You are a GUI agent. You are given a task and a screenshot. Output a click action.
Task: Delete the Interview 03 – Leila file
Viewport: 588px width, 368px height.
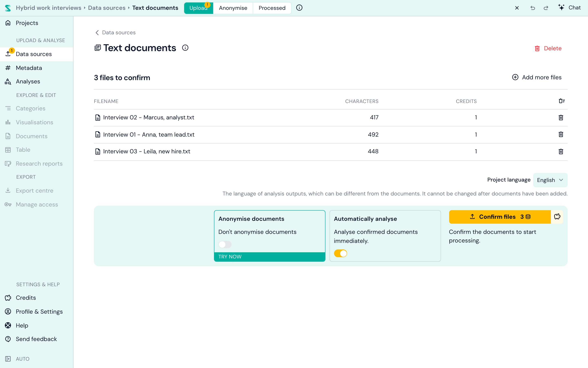coord(561,151)
